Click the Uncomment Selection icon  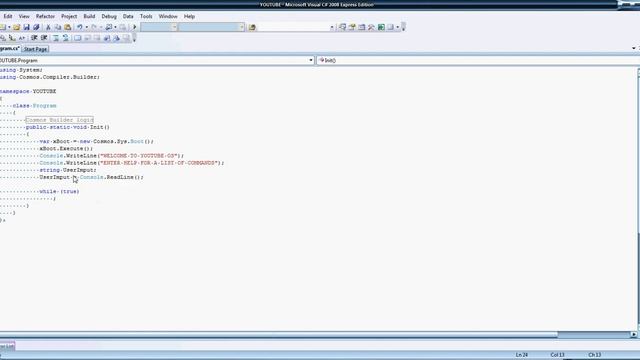point(66,38)
